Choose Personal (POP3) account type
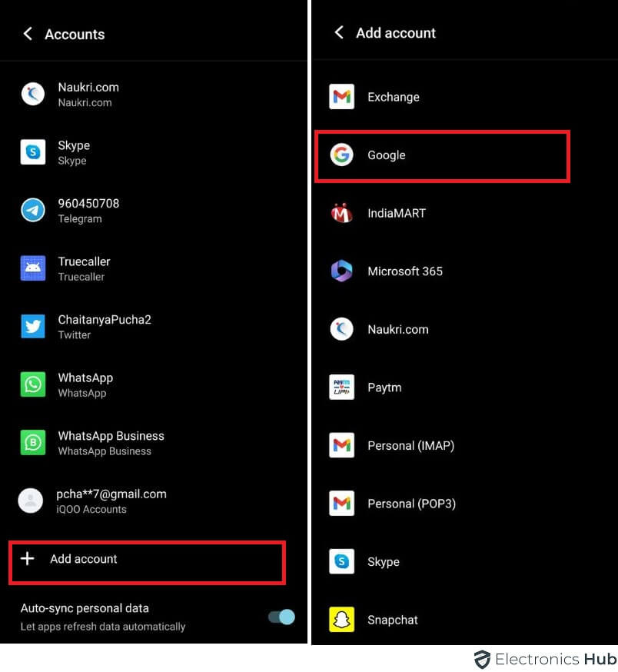The height and width of the screenshot is (672, 618). (464, 503)
